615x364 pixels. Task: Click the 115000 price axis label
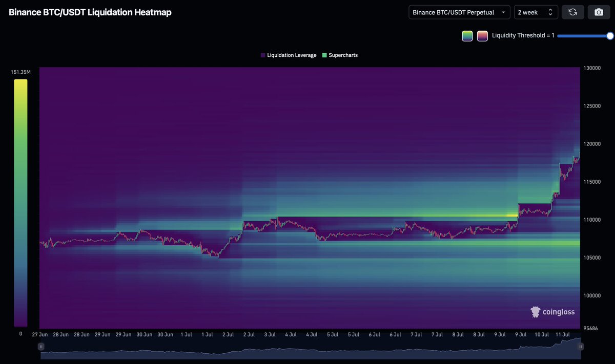pyautogui.click(x=592, y=182)
